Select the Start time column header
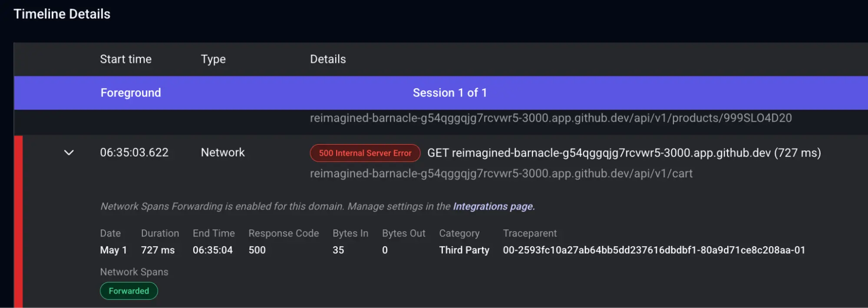868x308 pixels. click(x=125, y=59)
